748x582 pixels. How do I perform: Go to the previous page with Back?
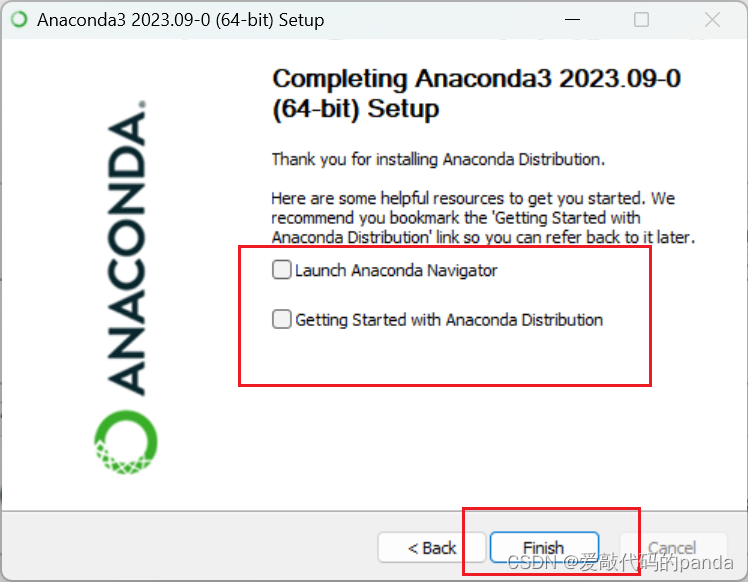[432, 548]
